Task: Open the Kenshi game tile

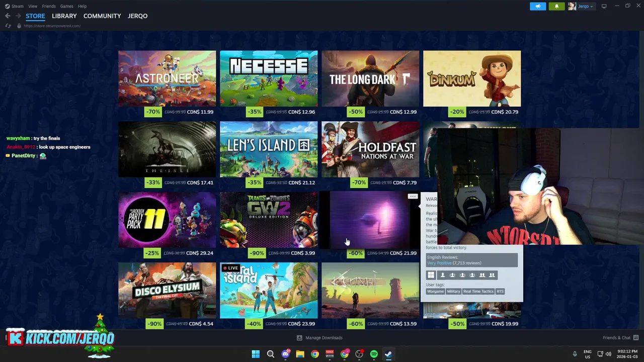Action: pyautogui.click(x=370, y=291)
